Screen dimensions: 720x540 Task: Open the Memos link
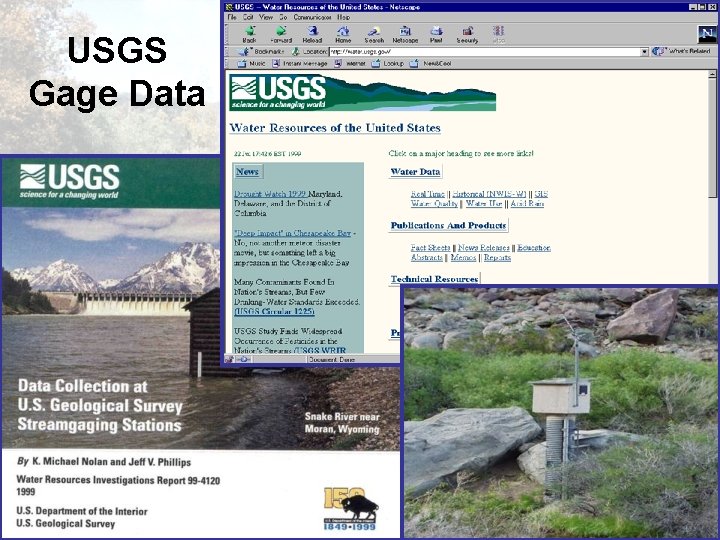coord(463,257)
